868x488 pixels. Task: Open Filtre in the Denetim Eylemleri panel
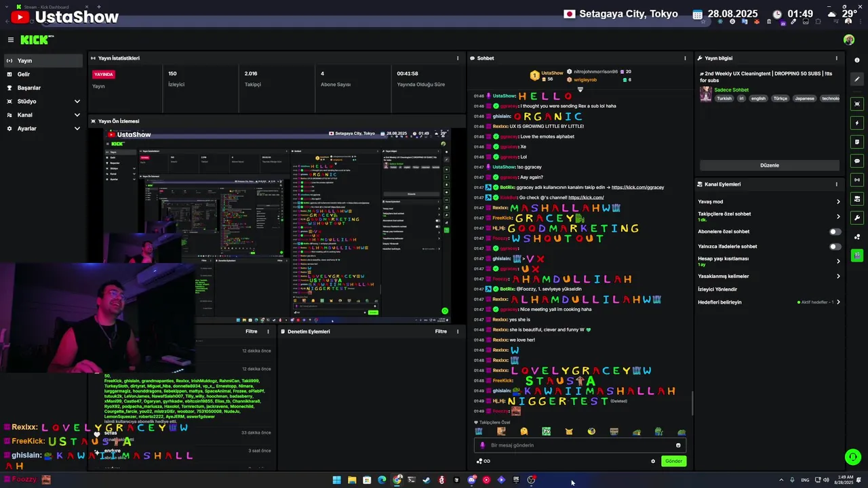(441, 331)
